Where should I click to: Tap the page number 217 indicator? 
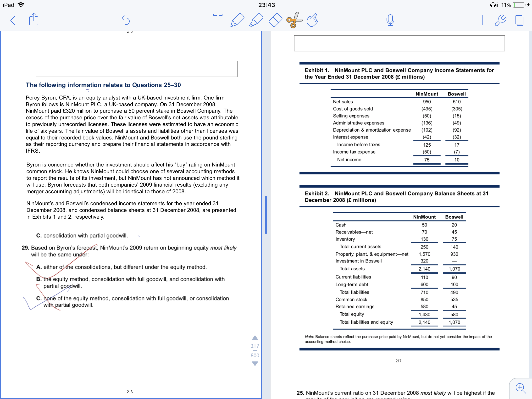coord(255,346)
